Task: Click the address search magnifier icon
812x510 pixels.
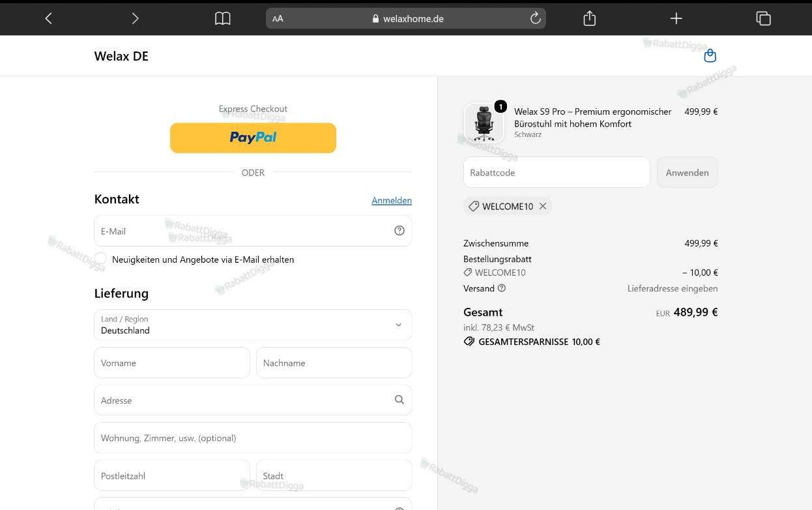Action: coord(399,400)
